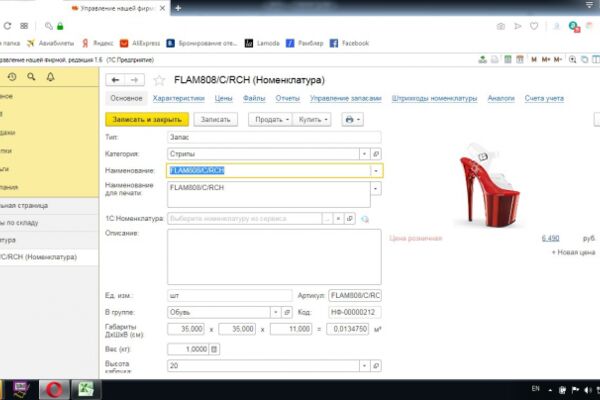The image size is (600, 400).
Task: Open the Штрихкоды номенклатуры tab
Action: pyautogui.click(x=434, y=98)
